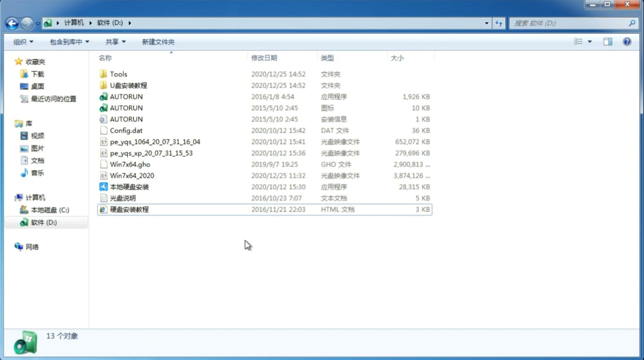Open Win7x64_2020 disc image file

click(132, 176)
